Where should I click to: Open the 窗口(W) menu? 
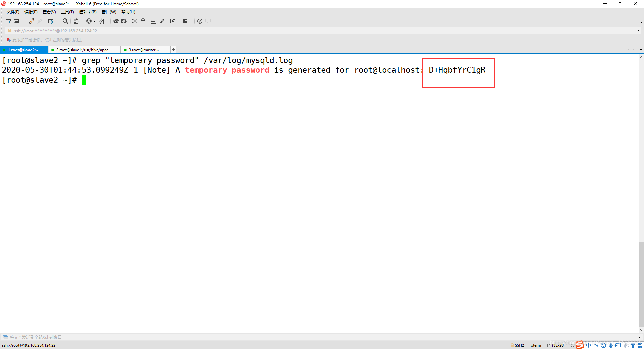click(x=109, y=12)
